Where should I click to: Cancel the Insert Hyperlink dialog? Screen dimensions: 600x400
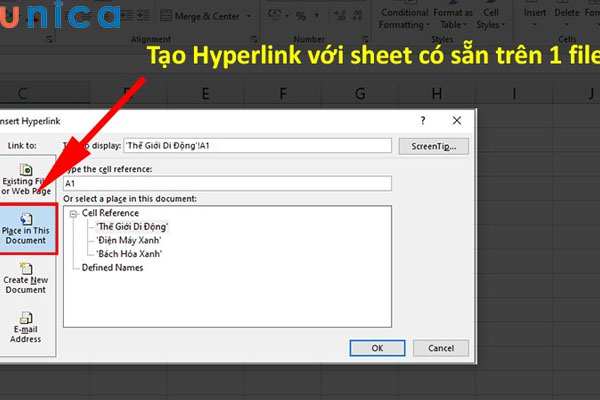(441, 348)
